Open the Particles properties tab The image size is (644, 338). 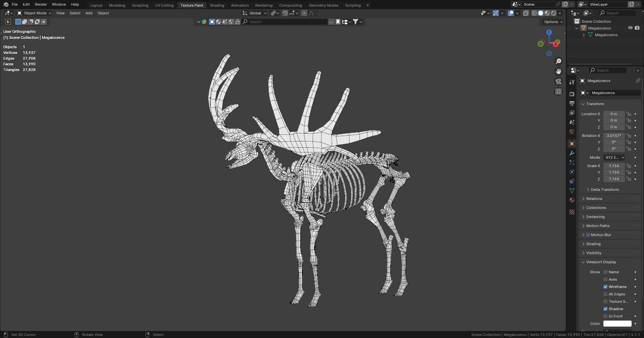572,162
